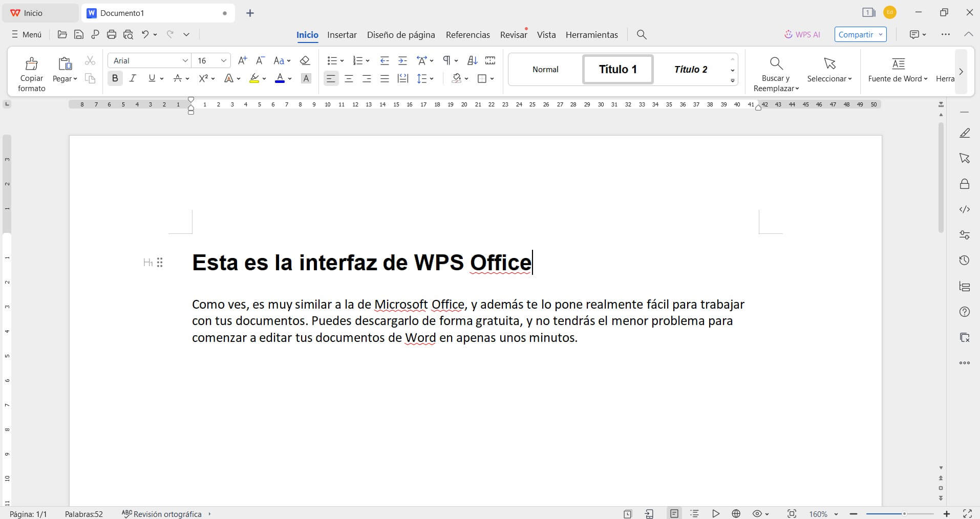980x519 pixels.
Task: Click the increase font size icon
Action: click(243, 60)
